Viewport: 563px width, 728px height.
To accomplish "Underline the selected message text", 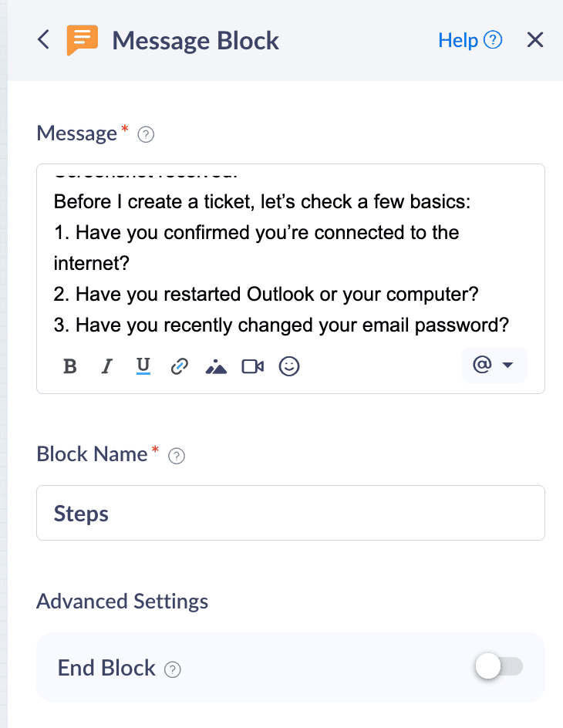I will point(143,366).
